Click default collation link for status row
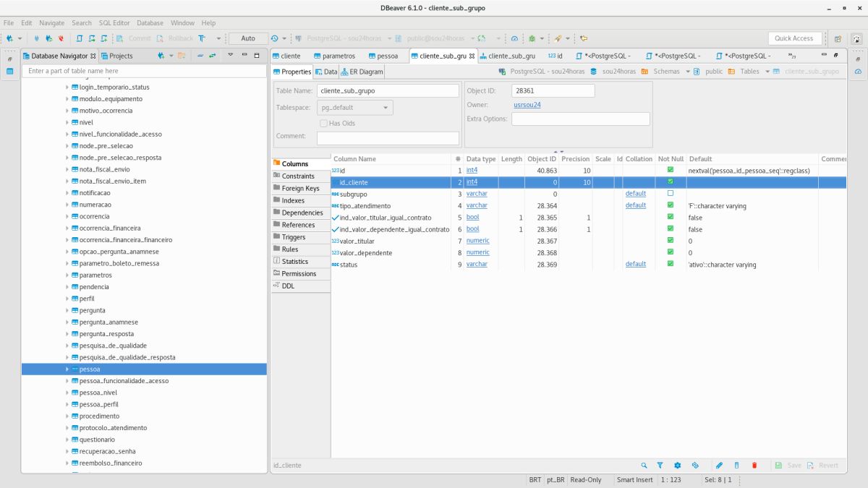This screenshot has height=488, width=868. coord(636,264)
